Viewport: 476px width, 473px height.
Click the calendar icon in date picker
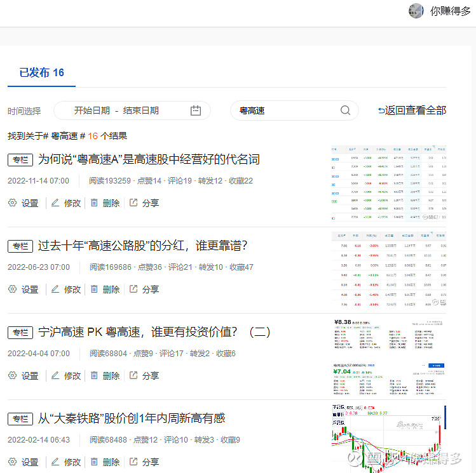(x=196, y=110)
